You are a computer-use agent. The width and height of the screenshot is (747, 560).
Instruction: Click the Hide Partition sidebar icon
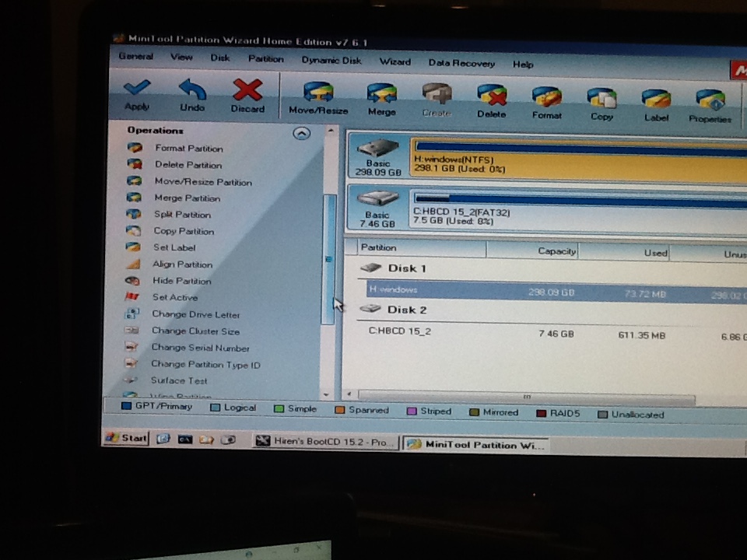click(x=132, y=280)
